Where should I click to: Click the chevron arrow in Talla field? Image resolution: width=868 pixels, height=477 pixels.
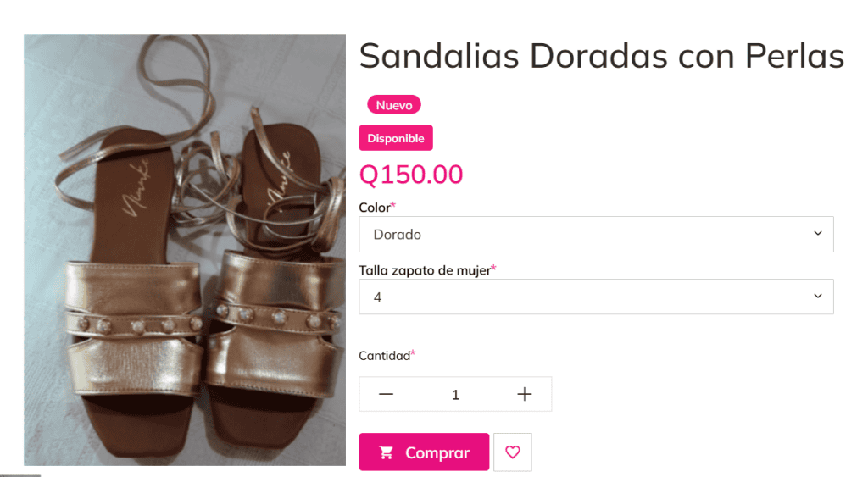(x=818, y=296)
